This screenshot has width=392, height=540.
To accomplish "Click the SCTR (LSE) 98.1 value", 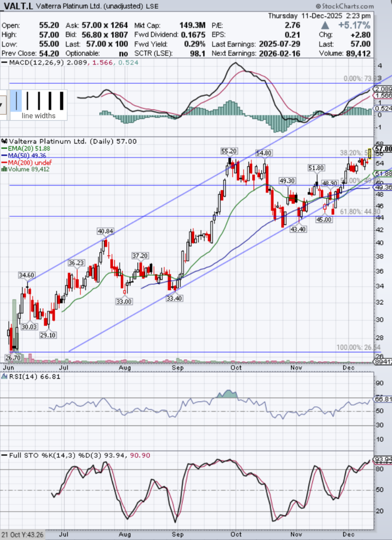I will pyautogui.click(x=197, y=54).
